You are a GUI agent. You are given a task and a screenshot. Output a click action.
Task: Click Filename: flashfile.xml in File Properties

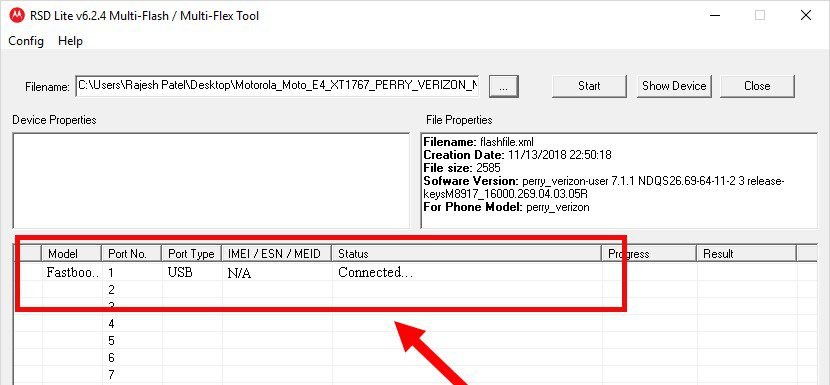[479, 142]
